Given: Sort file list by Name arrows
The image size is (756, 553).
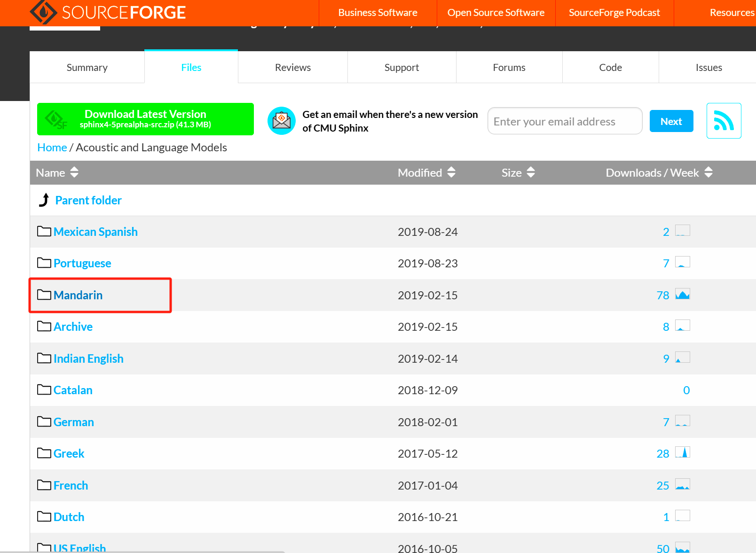Looking at the screenshot, I should [74, 172].
